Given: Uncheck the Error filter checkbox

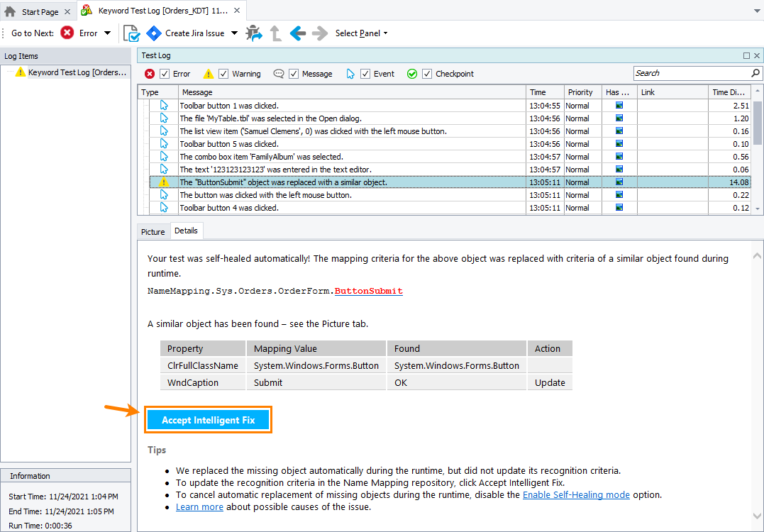Looking at the screenshot, I should coord(165,74).
